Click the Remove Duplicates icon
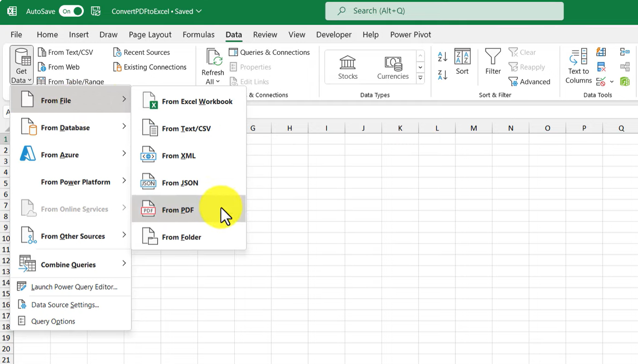The height and width of the screenshot is (364, 638). [x=601, y=67]
